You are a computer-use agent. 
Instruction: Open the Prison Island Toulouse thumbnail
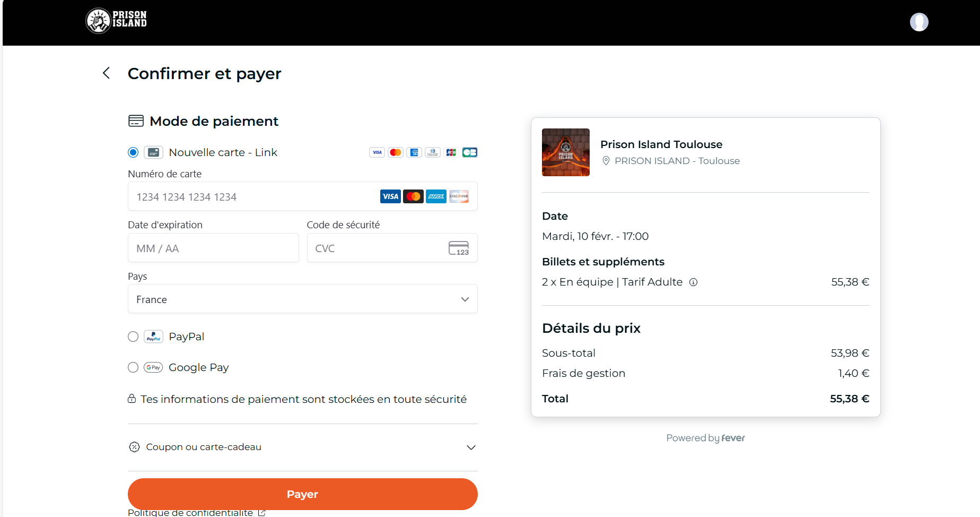[x=566, y=152]
